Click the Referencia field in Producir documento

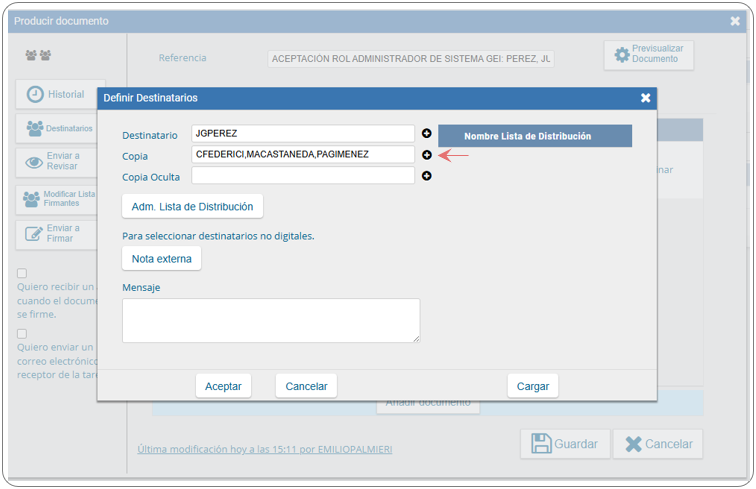[x=411, y=59]
